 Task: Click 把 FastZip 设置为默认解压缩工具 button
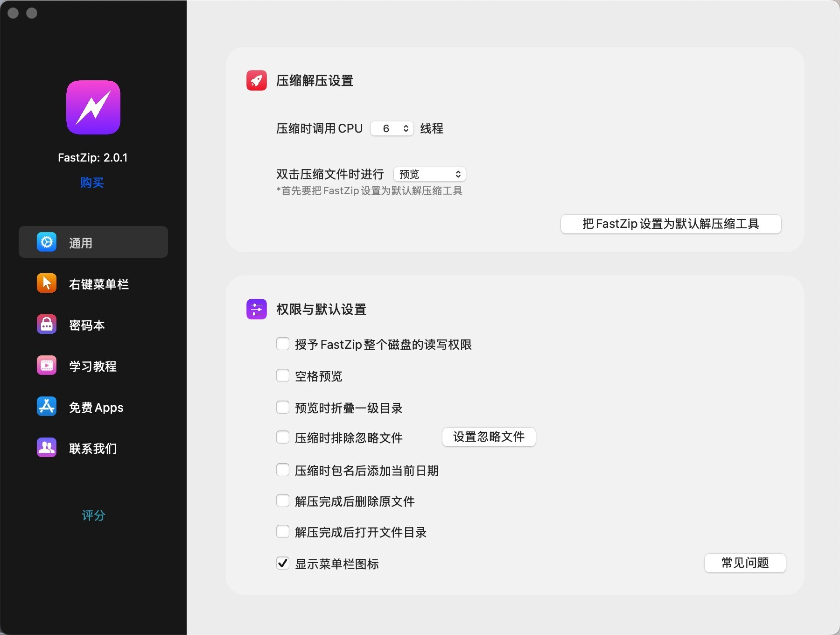click(x=671, y=224)
